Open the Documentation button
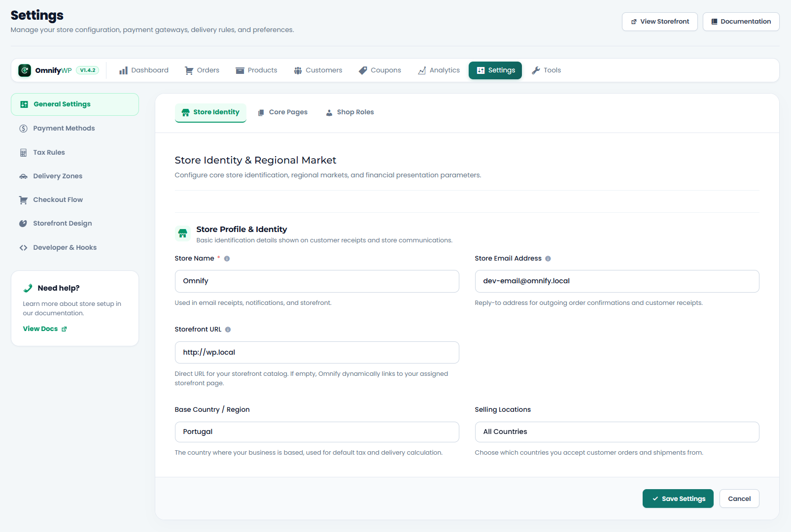This screenshot has width=791, height=532. [x=741, y=22]
